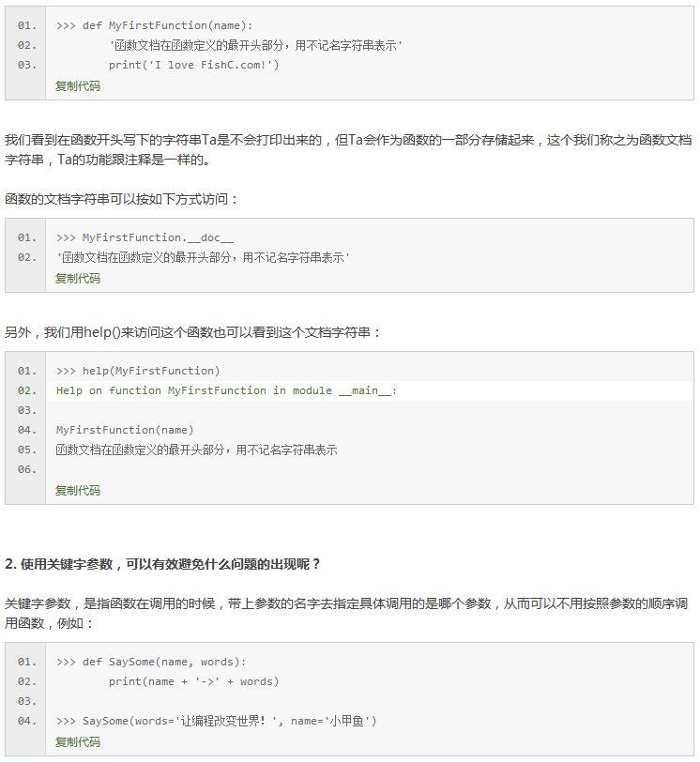Click the line ">>> help(MyFirstFunction)"

[138, 371]
